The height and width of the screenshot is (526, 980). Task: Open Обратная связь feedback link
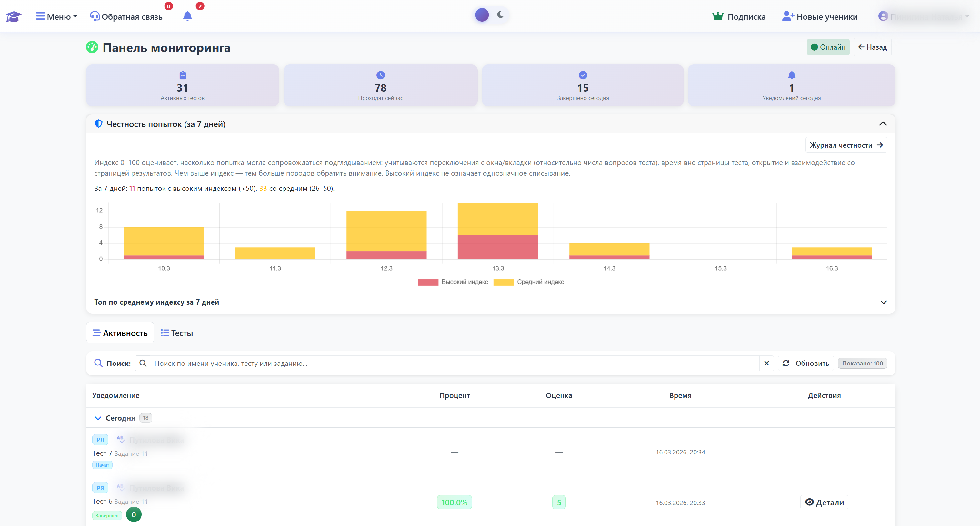click(x=126, y=17)
